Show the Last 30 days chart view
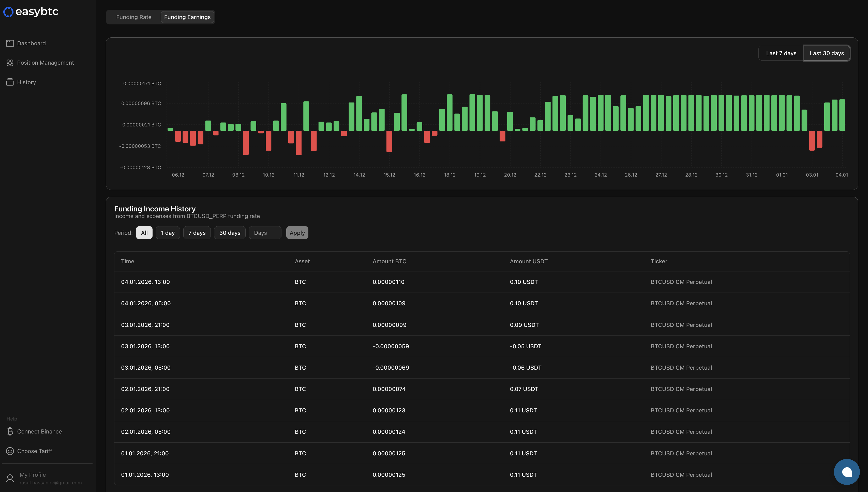 coord(827,53)
